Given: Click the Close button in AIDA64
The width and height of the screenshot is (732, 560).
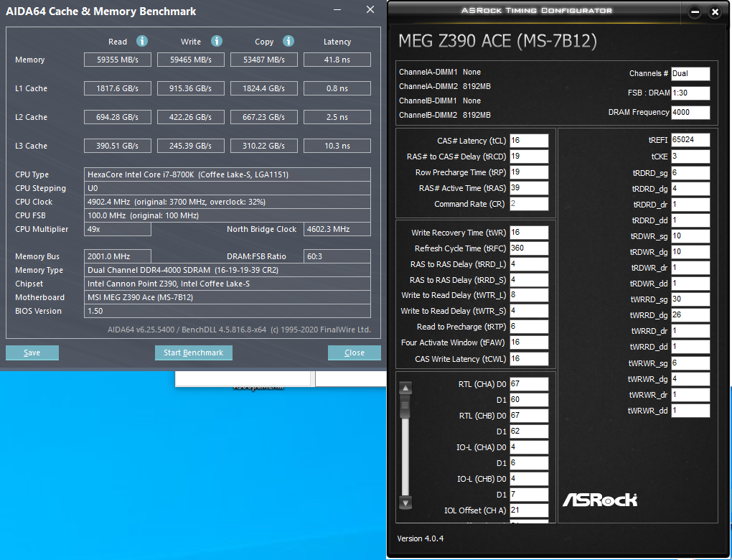Looking at the screenshot, I should click(x=355, y=353).
